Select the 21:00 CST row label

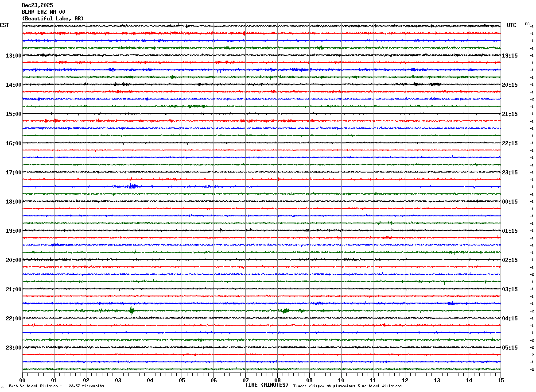coord(13,289)
